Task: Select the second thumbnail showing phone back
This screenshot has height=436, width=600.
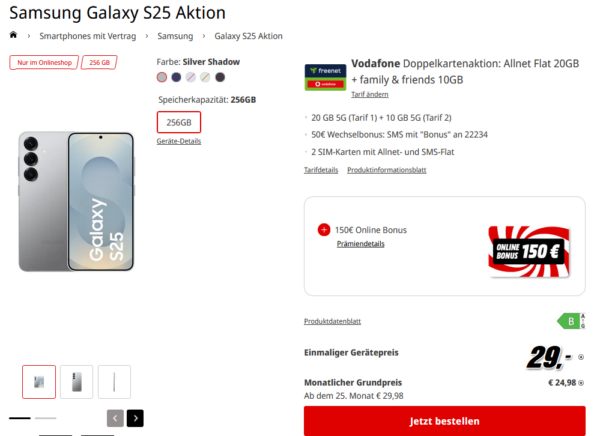Action: click(x=77, y=381)
